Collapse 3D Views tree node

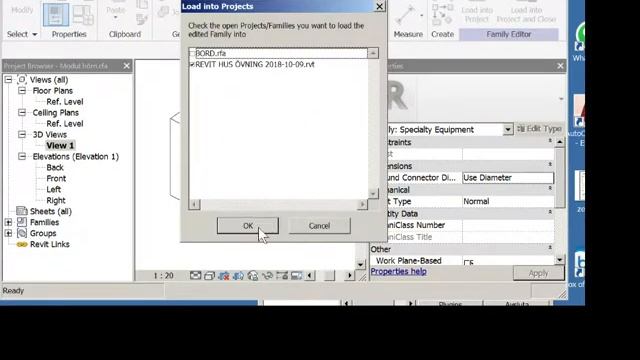[22, 134]
